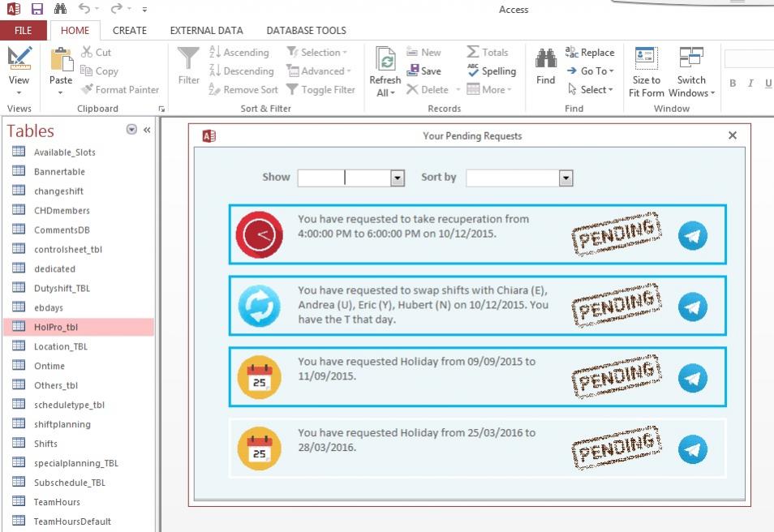Click the Sort by combo box field
The height and width of the screenshot is (532, 774).
(513, 178)
